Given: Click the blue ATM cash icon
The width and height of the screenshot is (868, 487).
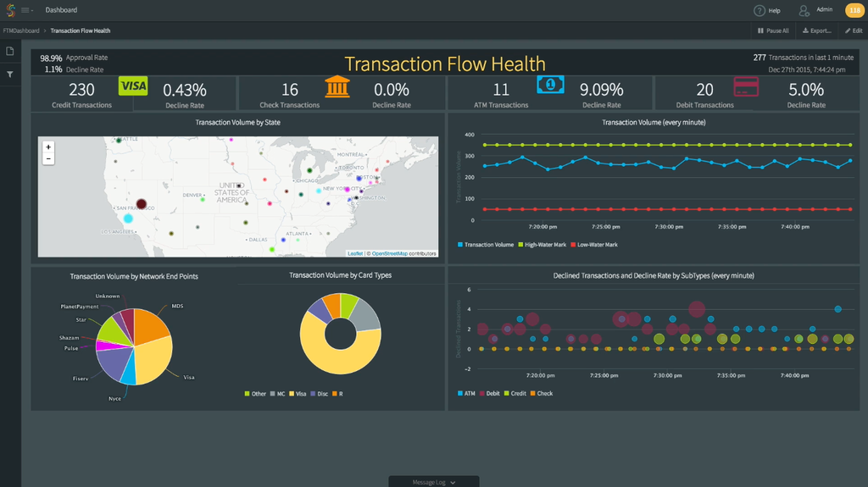Looking at the screenshot, I should coord(550,85).
